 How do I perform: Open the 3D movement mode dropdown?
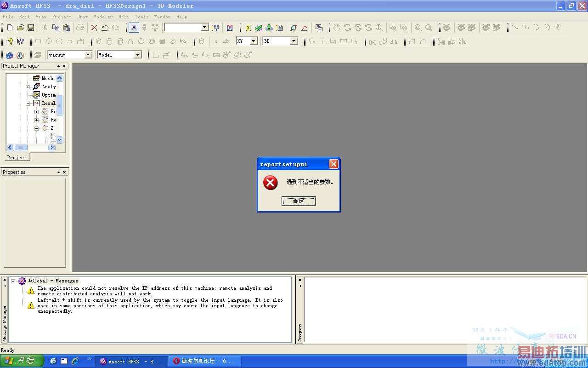294,41
